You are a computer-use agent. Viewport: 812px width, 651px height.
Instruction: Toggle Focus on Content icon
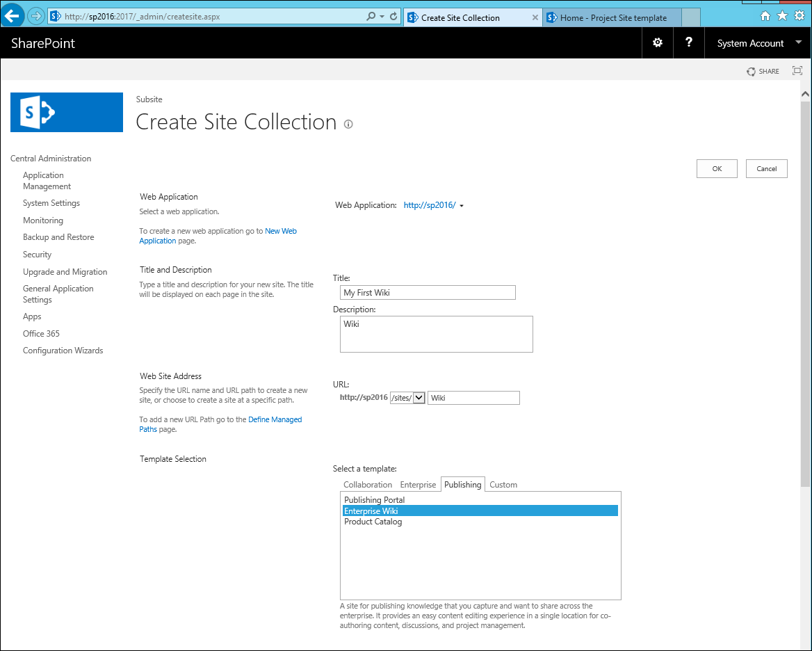point(797,71)
